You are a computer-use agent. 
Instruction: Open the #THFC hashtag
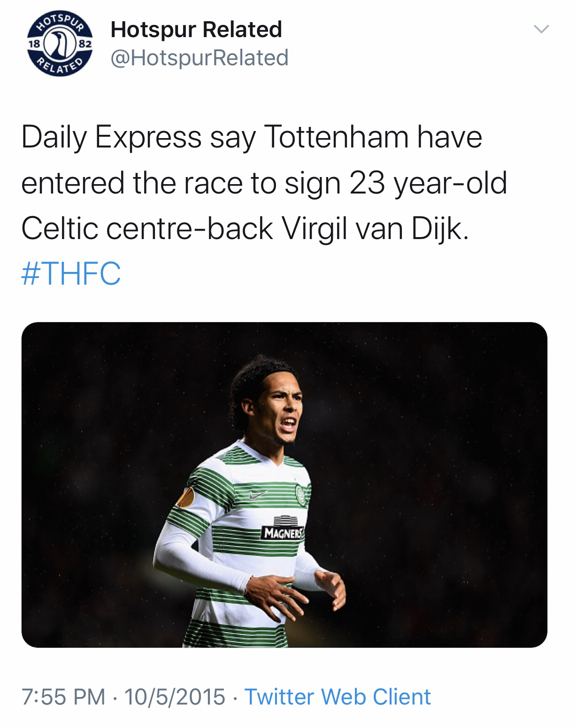pyautogui.click(x=71, y=273)
